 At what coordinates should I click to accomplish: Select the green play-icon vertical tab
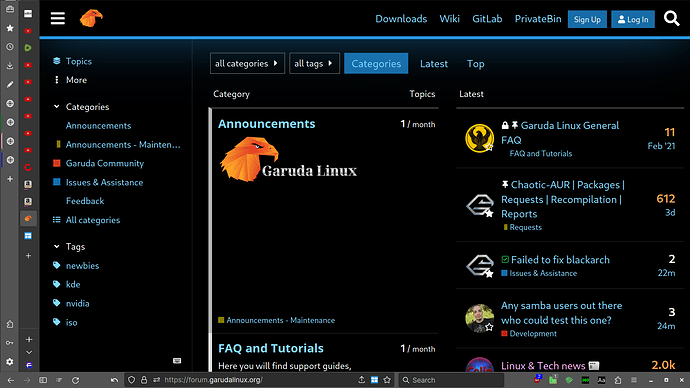click(x=28, y=48)
